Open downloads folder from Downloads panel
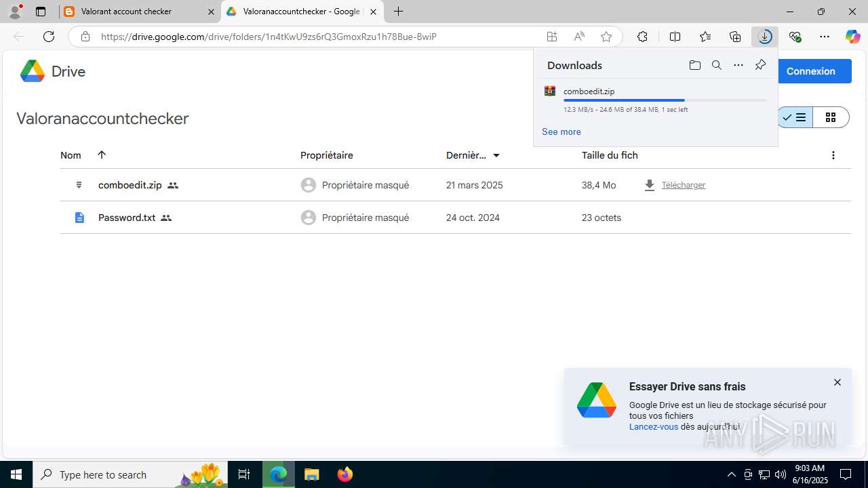The image size is (868, 488). pyautogui.click(x=694, y=65)
